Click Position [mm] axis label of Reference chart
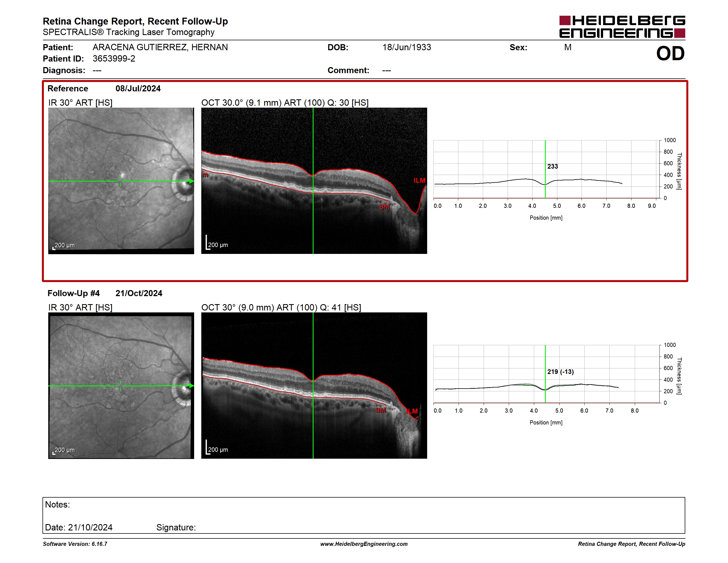728x563 pixels. pos(546,218)
